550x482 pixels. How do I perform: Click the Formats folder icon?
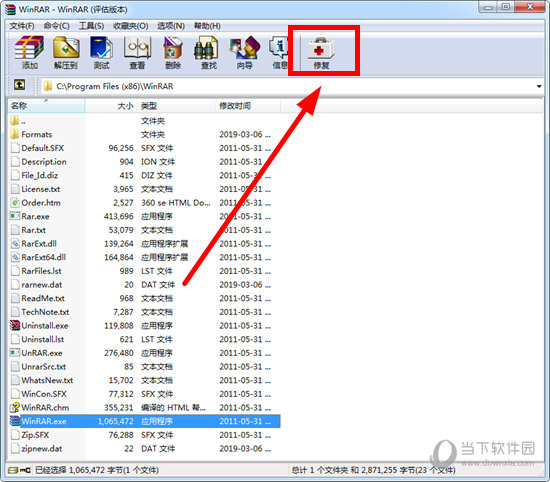tap(15, 134)
